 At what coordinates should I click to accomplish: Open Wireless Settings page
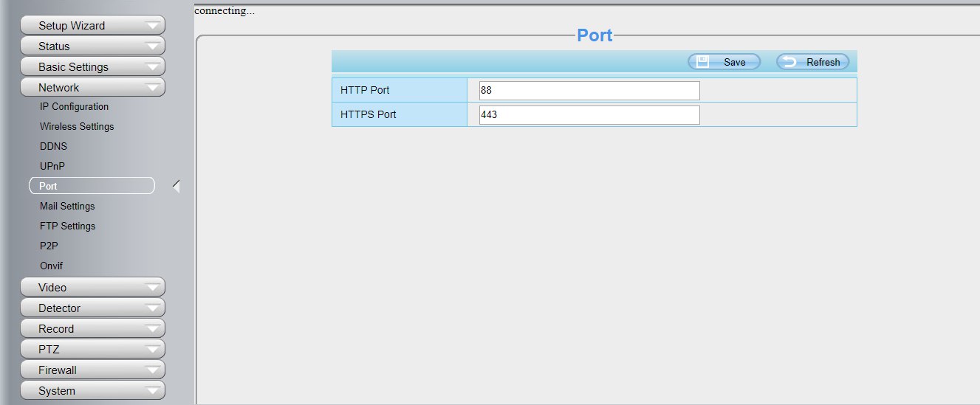(x=77, y=127)
